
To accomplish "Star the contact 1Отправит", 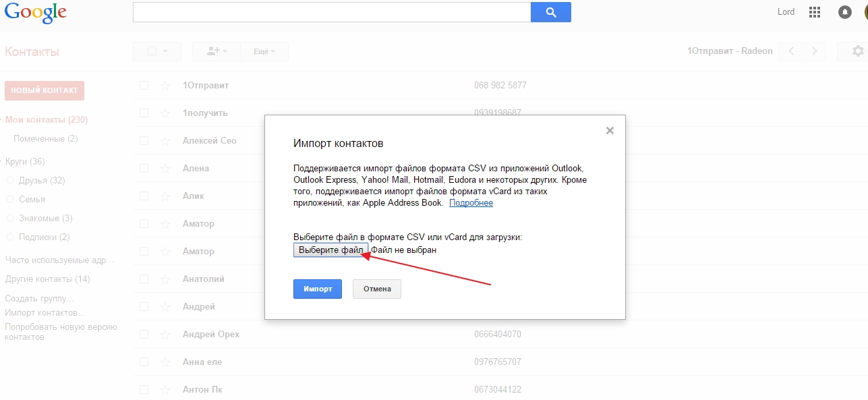I will pyautogui.click(x=165, y=86).
